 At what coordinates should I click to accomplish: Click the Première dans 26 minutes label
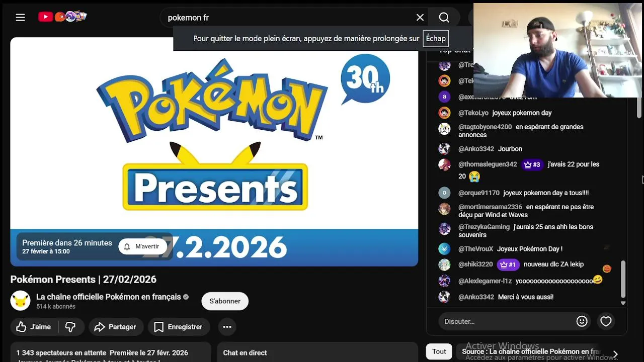67,243
